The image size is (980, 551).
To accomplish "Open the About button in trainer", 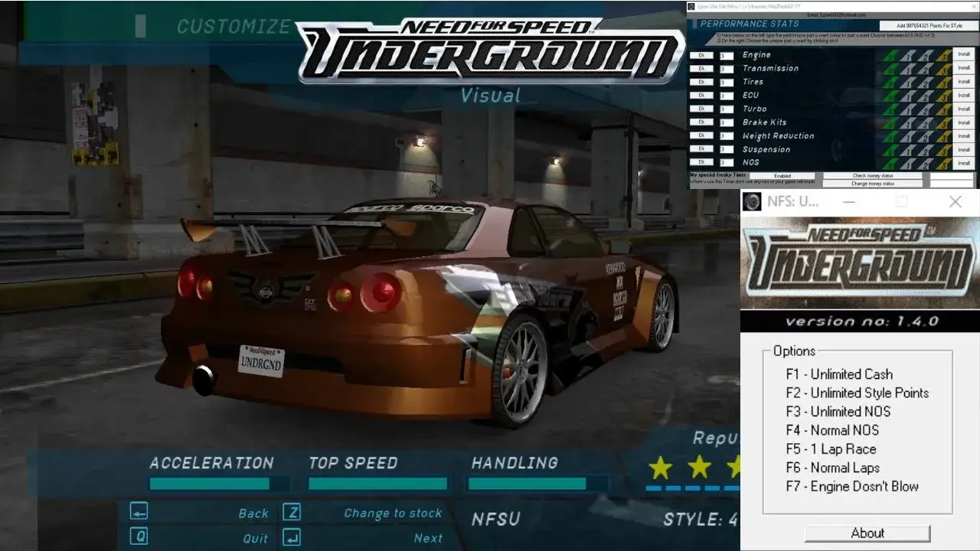I will (867, 533).
